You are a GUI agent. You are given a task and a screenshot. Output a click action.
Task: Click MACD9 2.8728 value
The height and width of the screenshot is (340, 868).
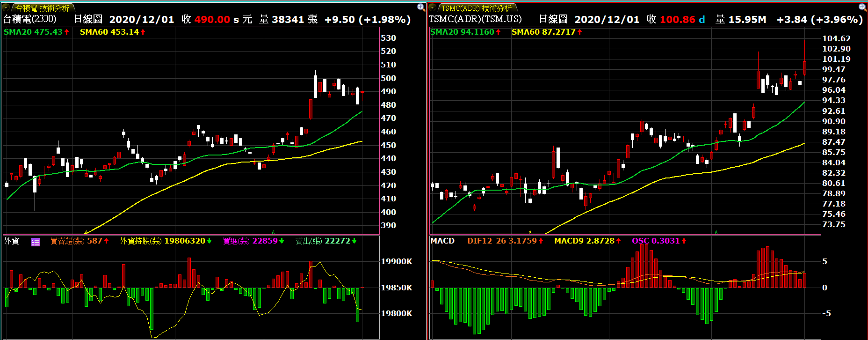tap(587, 241)
